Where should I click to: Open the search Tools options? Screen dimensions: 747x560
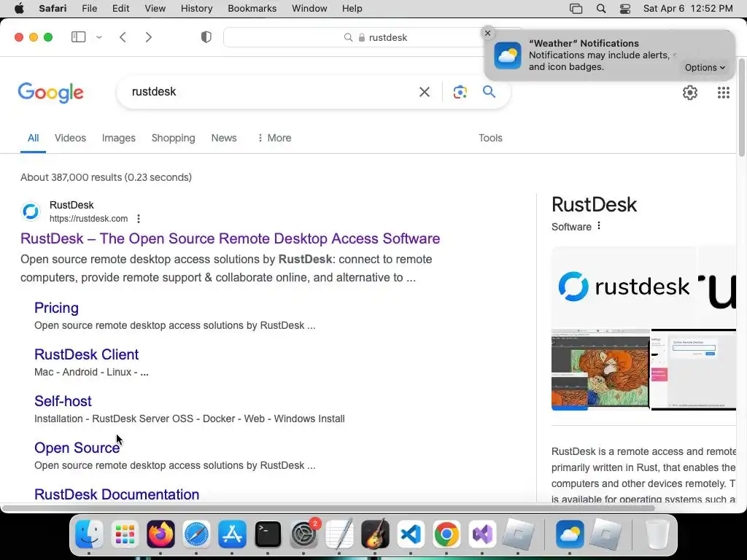tap(490, 138)
